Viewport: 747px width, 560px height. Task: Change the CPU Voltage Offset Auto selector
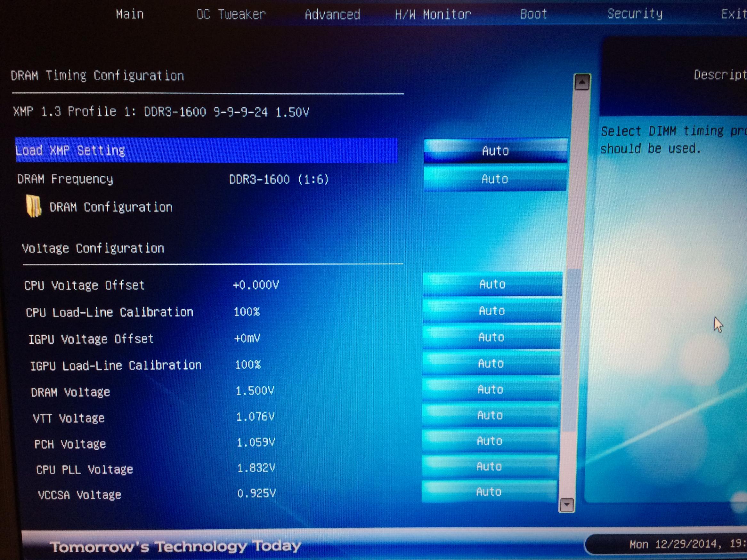click(x=492, y=284)
